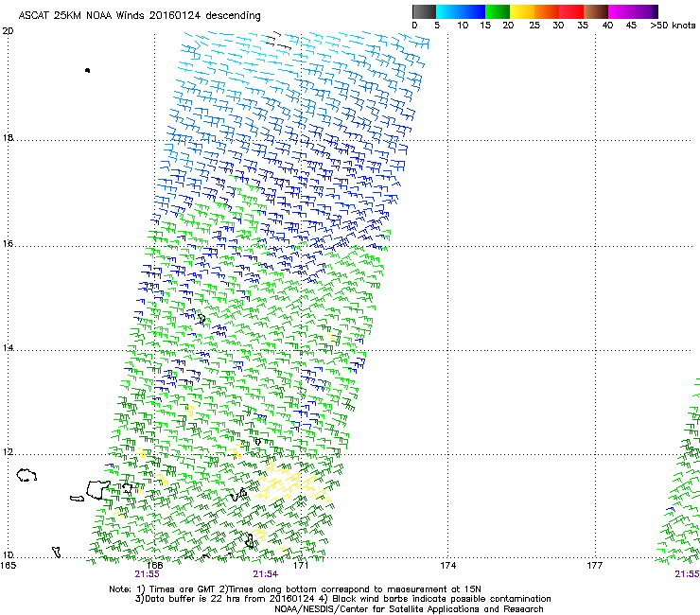Viewport: 700px width, 615px height.
Task: Click the longitude label '171'
Action: point(301,566)
